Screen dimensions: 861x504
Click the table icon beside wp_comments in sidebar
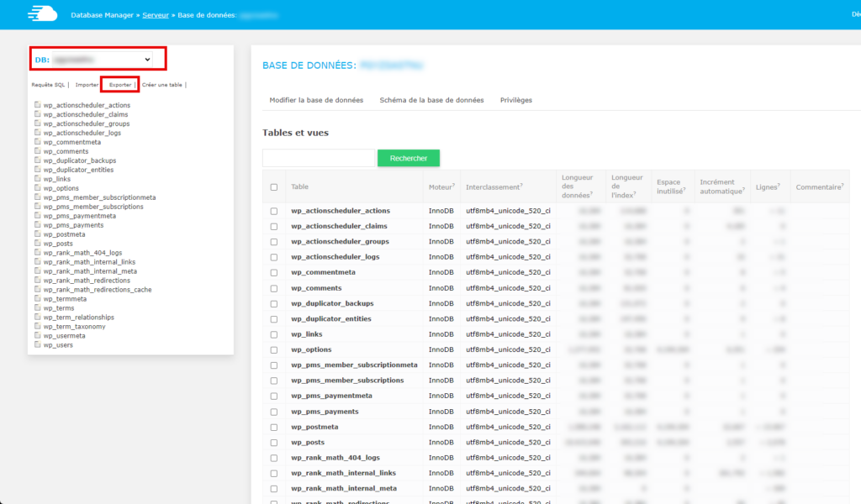(37, 151)
